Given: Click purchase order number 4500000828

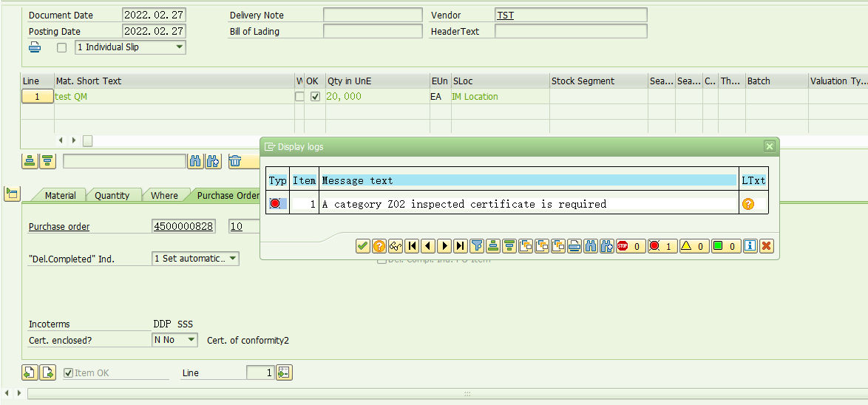Looking at the screenshot, I should (x=183, y=227).
